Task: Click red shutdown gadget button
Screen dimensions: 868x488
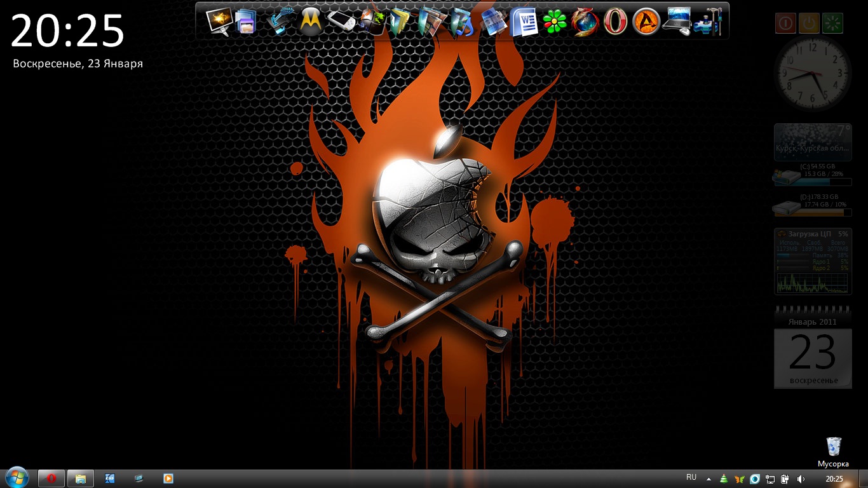Action: click(x=786, y=24)
